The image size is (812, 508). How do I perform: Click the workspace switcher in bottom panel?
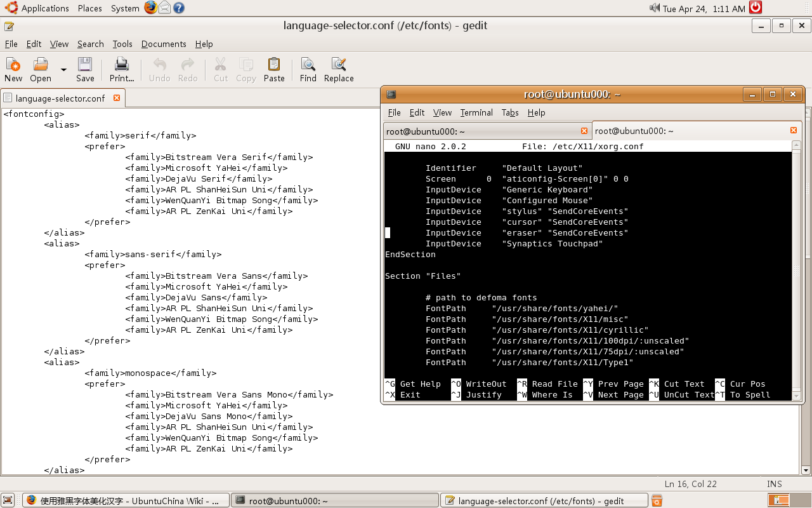click(x=787, y=500)
